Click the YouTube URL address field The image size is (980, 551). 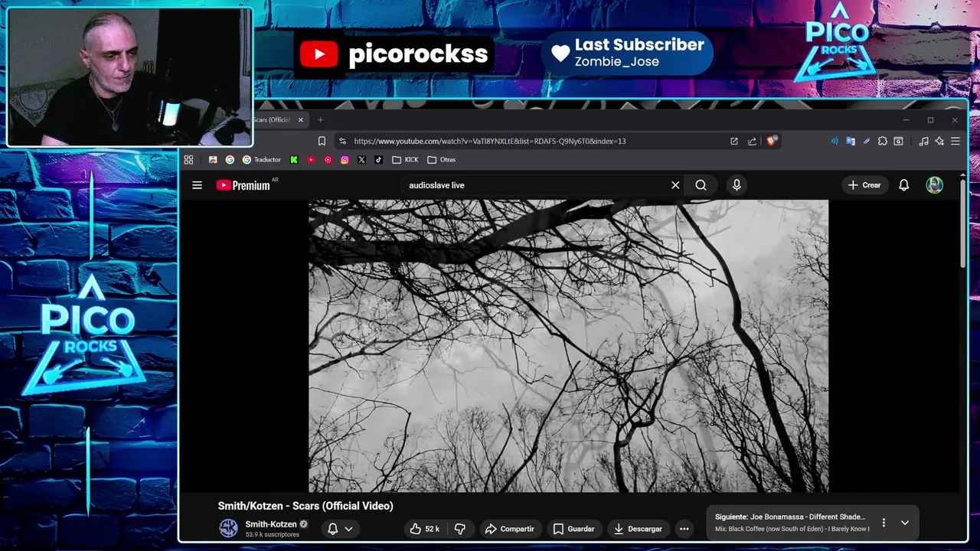coord(490,141)
